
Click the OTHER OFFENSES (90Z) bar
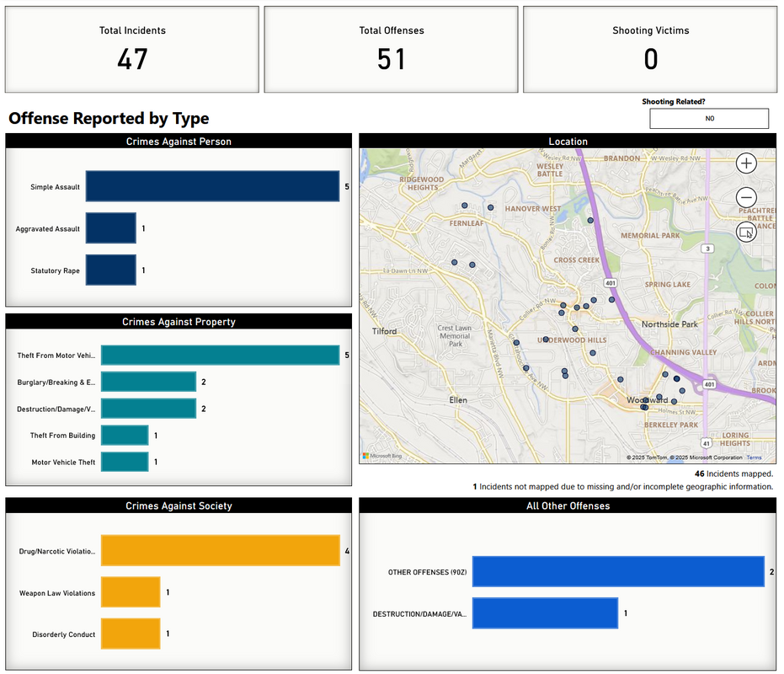tap(617, 570)
